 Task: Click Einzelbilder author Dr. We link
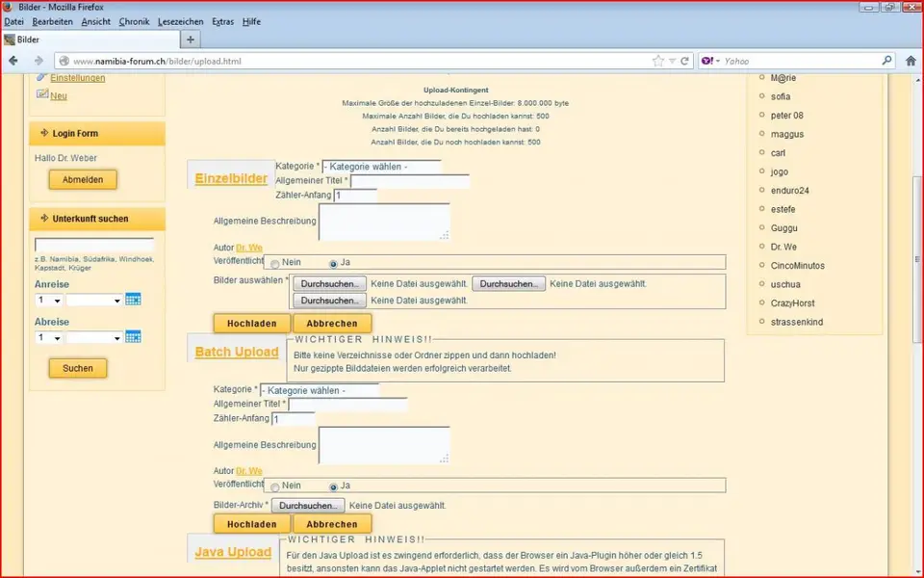coord(248,248)
